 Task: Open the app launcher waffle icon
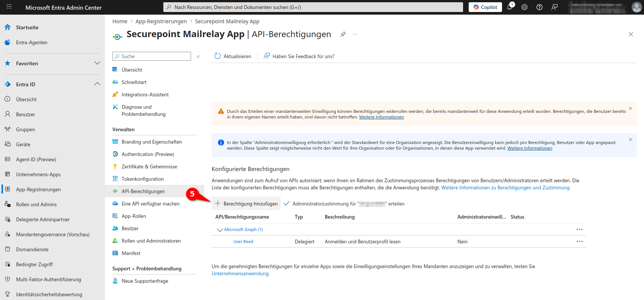coord(9,7)
